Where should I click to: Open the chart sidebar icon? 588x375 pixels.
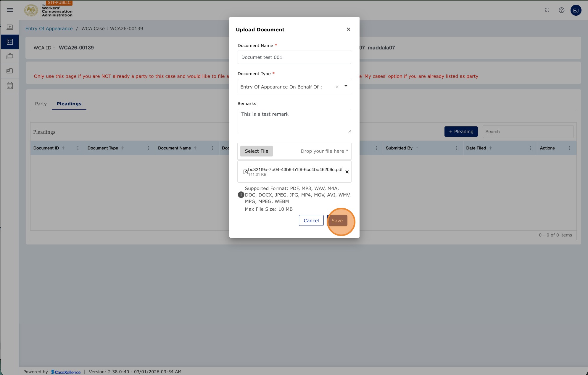click(10, 71)
